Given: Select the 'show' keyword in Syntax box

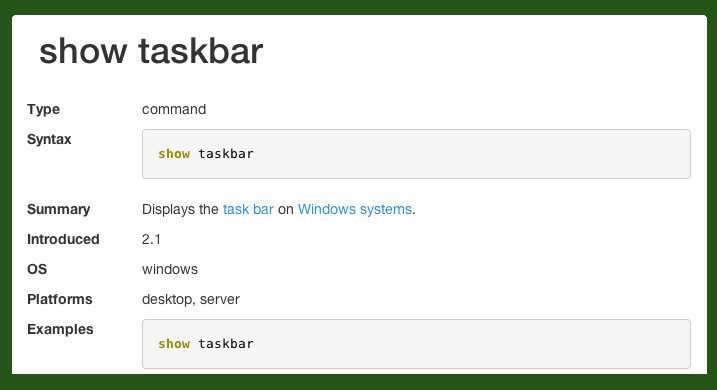Looking at the screenshot, I should (x=174, y=154).
